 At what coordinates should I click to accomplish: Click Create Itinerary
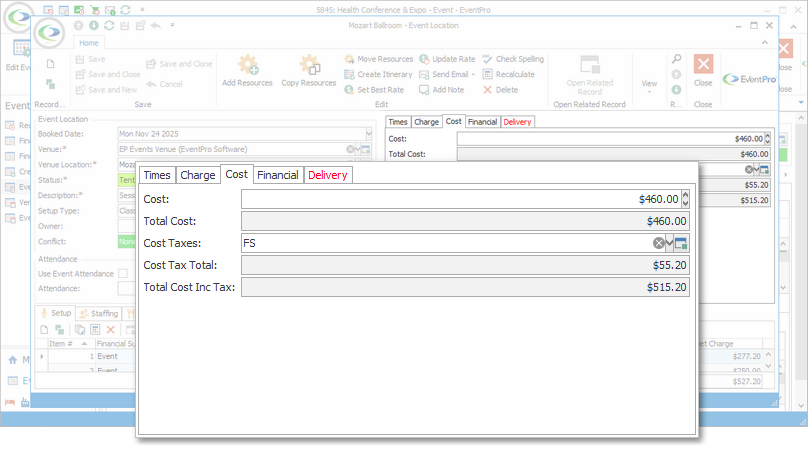pyautogui.click(x=378, y=74)
